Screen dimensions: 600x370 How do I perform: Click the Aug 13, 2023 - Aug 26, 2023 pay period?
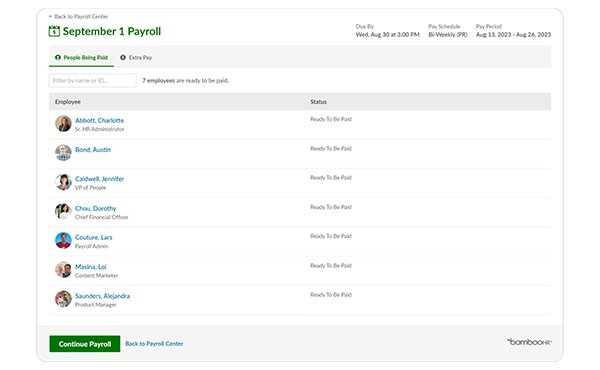click(x=514, y=34)
